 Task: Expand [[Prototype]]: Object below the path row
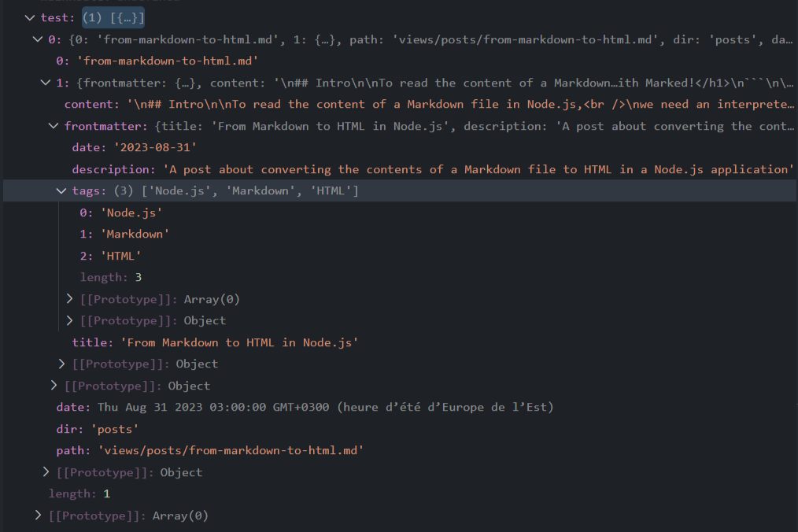(x=46, y=472)
